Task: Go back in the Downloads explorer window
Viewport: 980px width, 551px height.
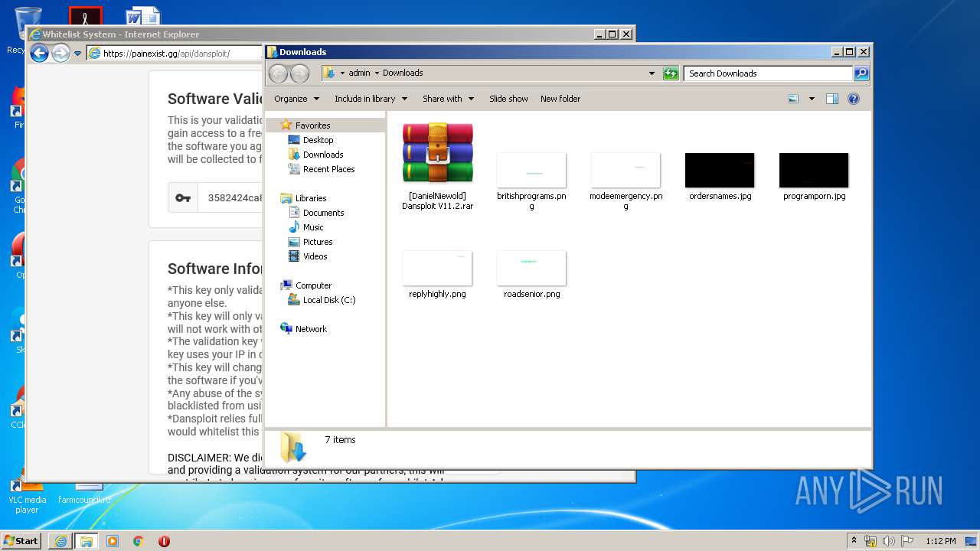Action: point(278,73)
